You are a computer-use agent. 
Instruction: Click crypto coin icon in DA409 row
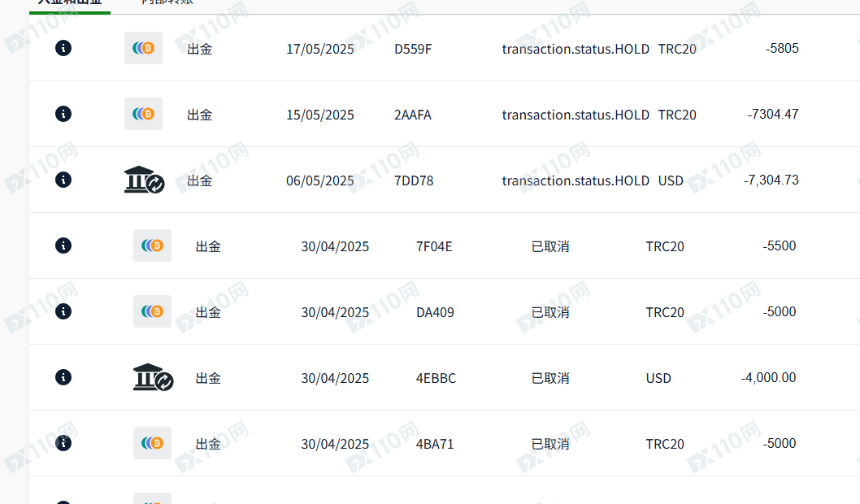point(153,311)
